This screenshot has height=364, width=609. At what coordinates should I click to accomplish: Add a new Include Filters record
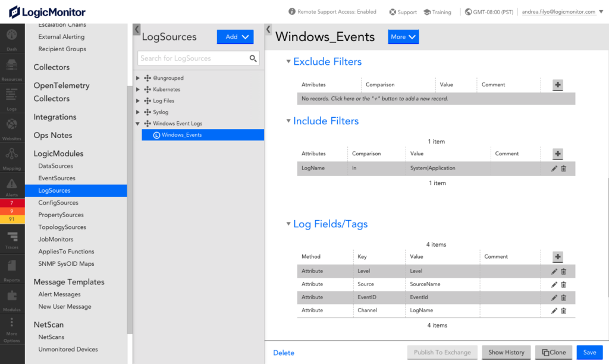(558, 154)
